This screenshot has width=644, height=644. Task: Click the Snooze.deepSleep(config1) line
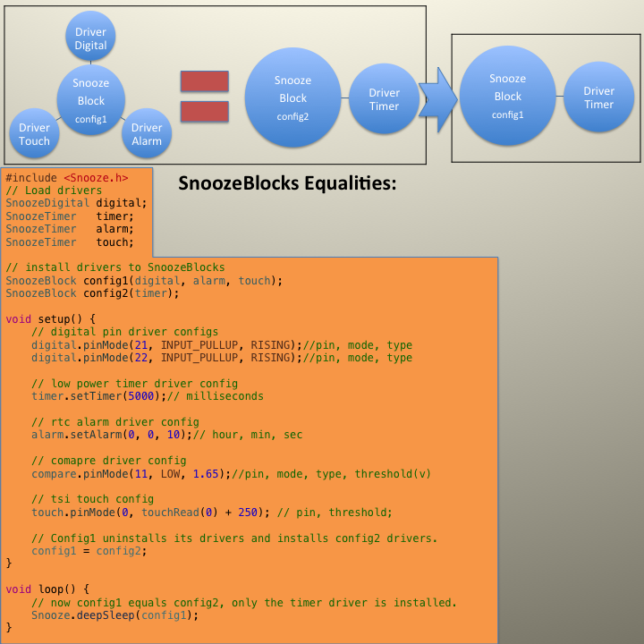[115, 615]
